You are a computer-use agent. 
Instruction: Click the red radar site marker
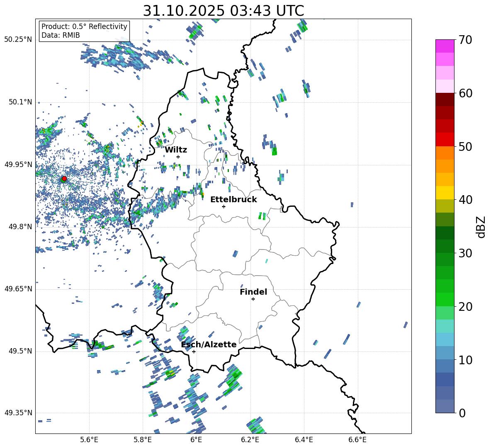(x=64, y=179)
